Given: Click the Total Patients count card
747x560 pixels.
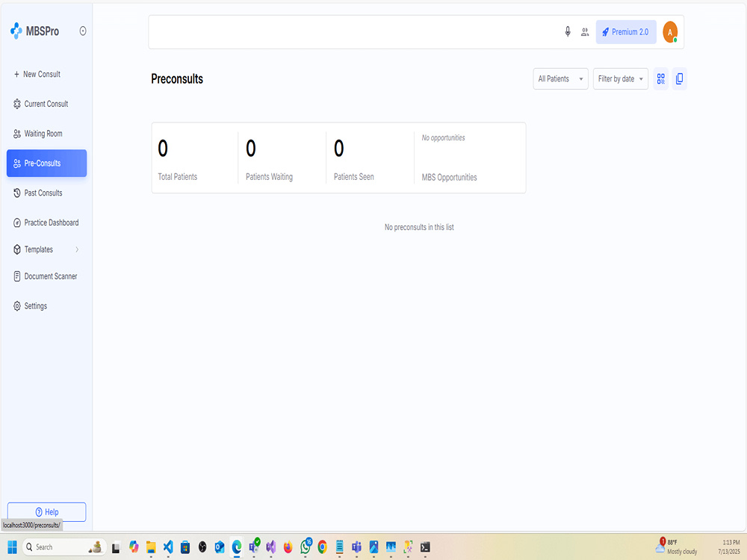Looking at the screenshot, I should click(x=194, y=158).
